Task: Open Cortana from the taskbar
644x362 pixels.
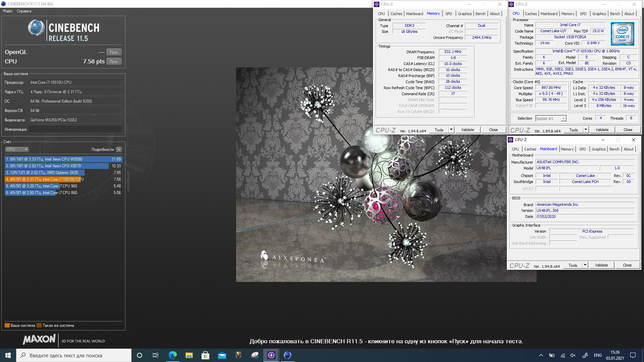Action: click(x=140, y=355)
